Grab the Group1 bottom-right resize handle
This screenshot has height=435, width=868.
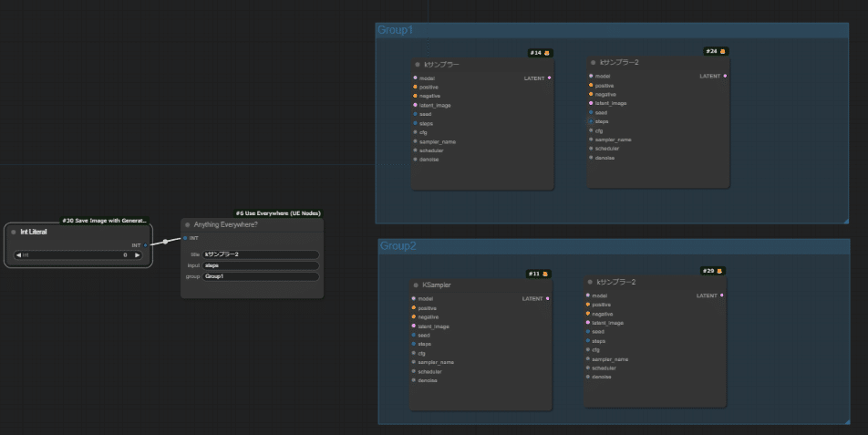(846, 221)
